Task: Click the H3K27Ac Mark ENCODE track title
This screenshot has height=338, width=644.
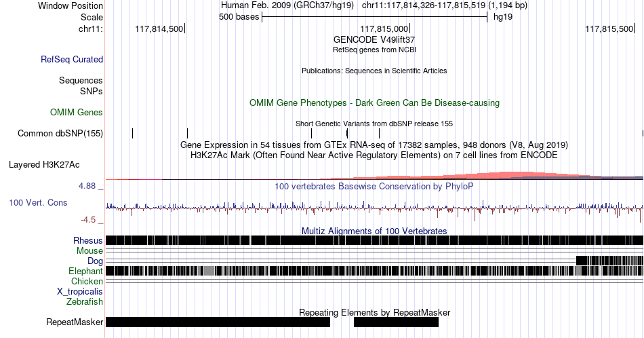Action: point(374,155)
